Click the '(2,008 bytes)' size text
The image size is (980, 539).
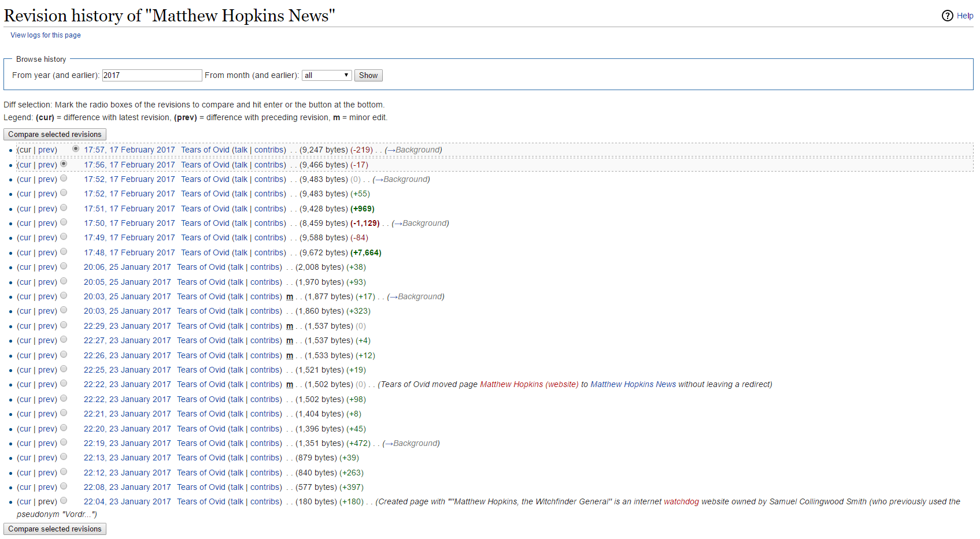320,267
